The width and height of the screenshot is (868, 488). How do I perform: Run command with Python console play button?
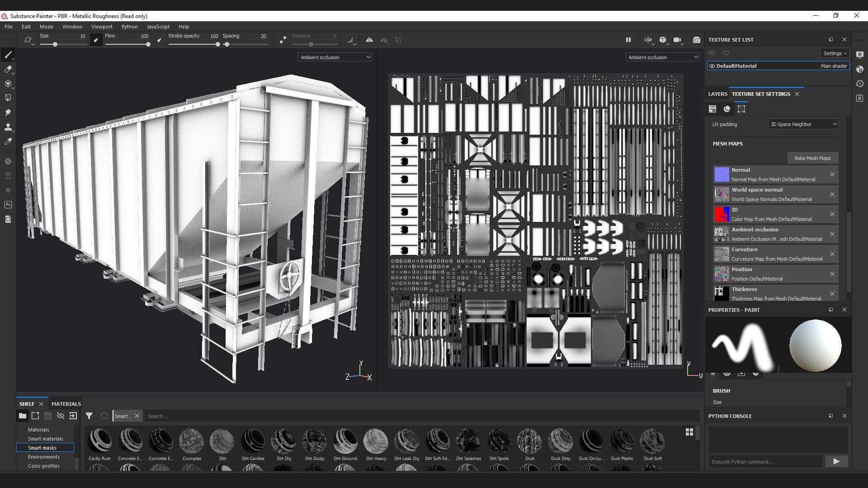[x=836, y=461]
